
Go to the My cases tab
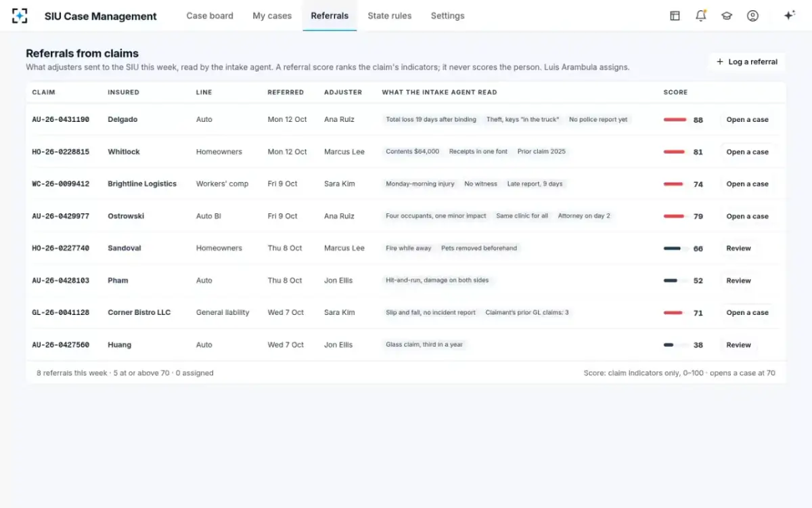[272, 16]
